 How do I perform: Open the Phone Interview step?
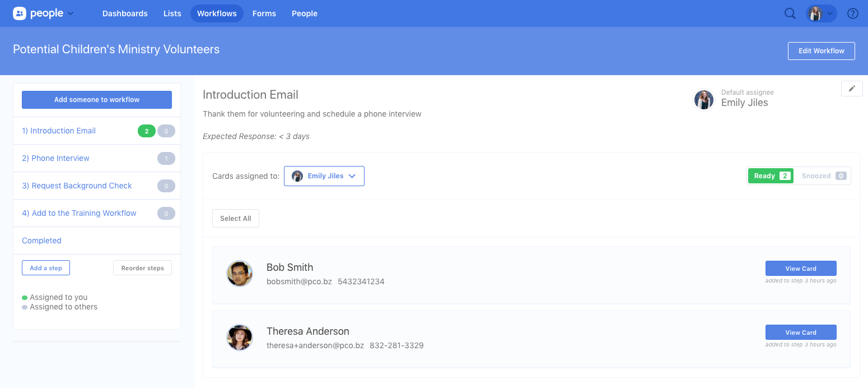pyautogui.click(x=55, y=158)
